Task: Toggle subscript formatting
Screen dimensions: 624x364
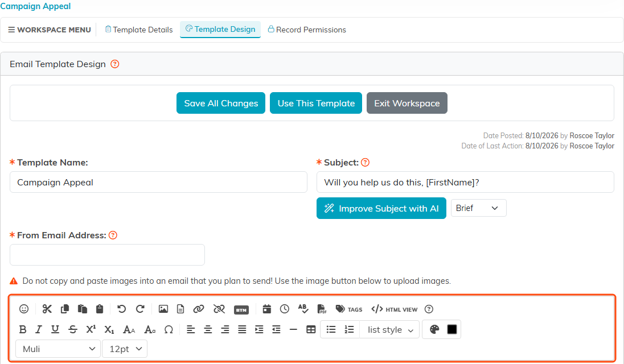Action: click(x=109, y=330)
